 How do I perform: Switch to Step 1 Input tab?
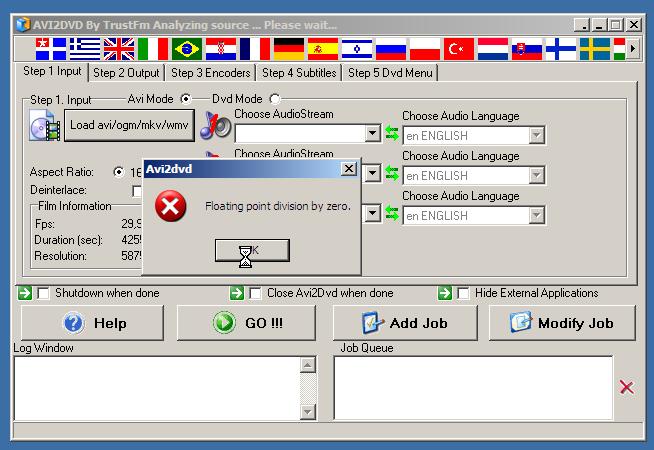coord(52,71)
